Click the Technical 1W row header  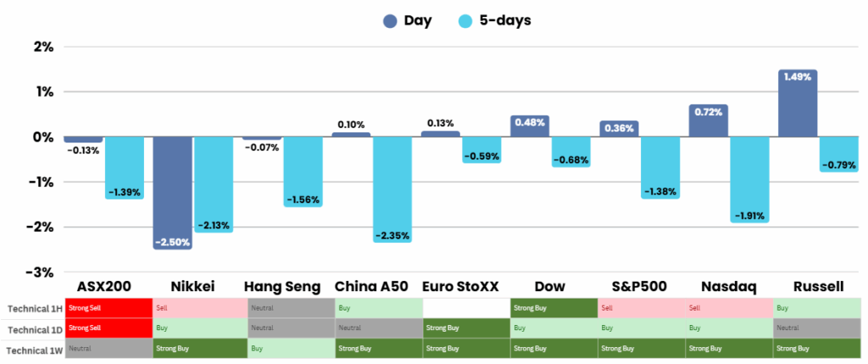tap(32, 348)
